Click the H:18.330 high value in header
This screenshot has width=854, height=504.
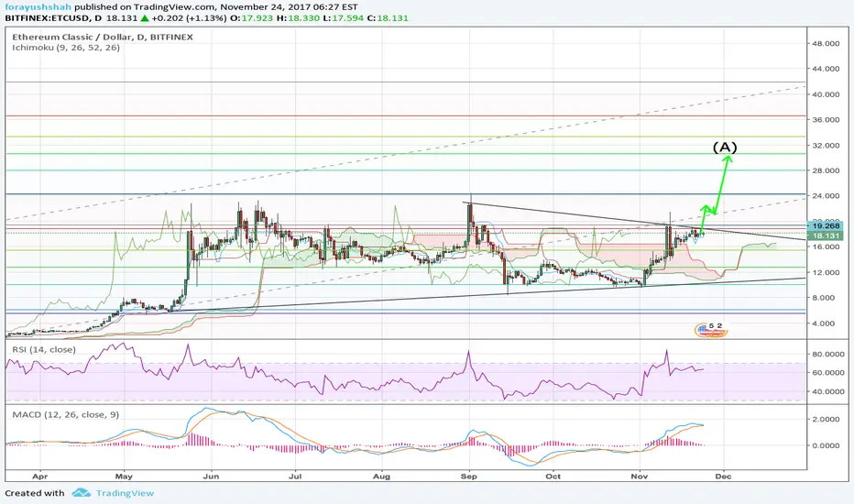click(298, 18)
